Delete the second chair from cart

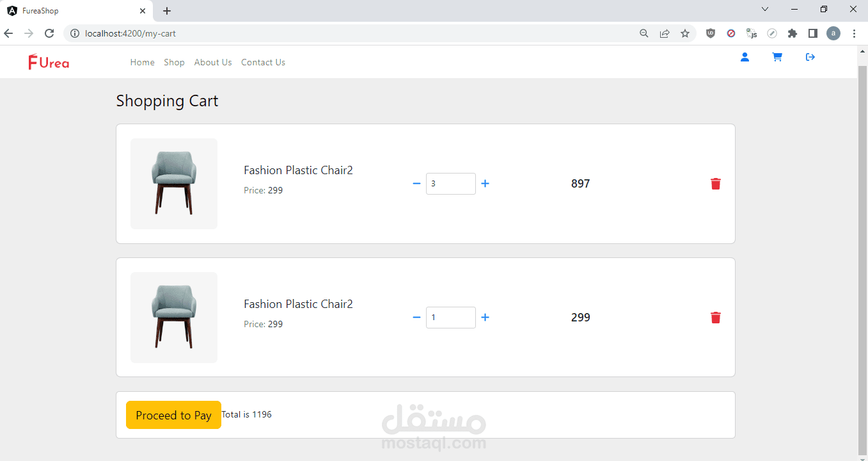pyautogui.click(x=715, y=318)
